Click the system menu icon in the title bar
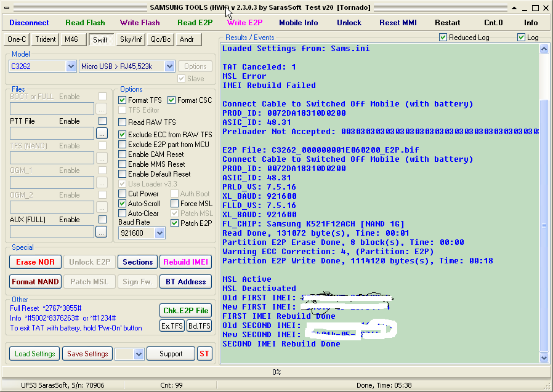The image size is (553, 392). pyautogui.click(x=7, y=8)
